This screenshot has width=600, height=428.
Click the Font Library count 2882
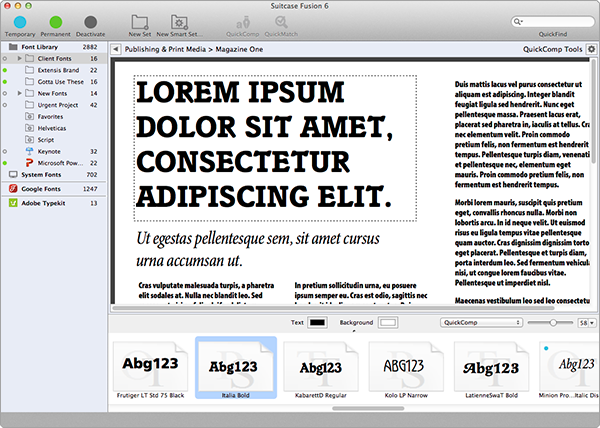tap(90, 47)
